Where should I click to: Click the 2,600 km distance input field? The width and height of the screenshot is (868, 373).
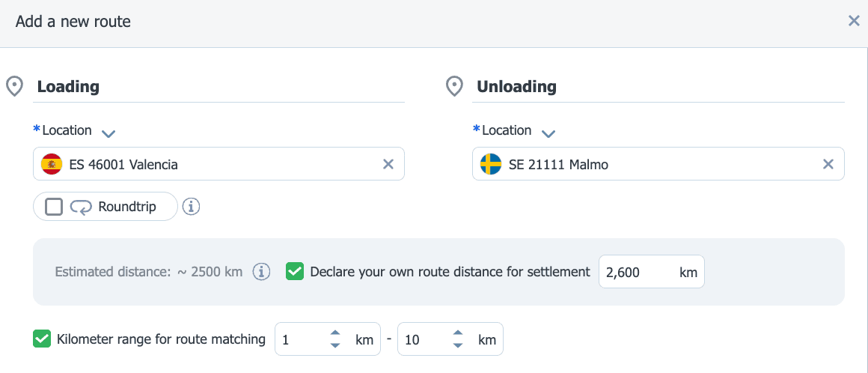click(652, 272)
